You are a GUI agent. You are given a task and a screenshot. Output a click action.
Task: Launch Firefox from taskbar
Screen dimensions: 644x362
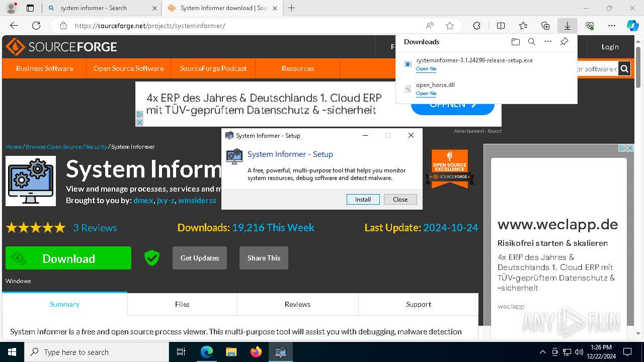[256, 352]
